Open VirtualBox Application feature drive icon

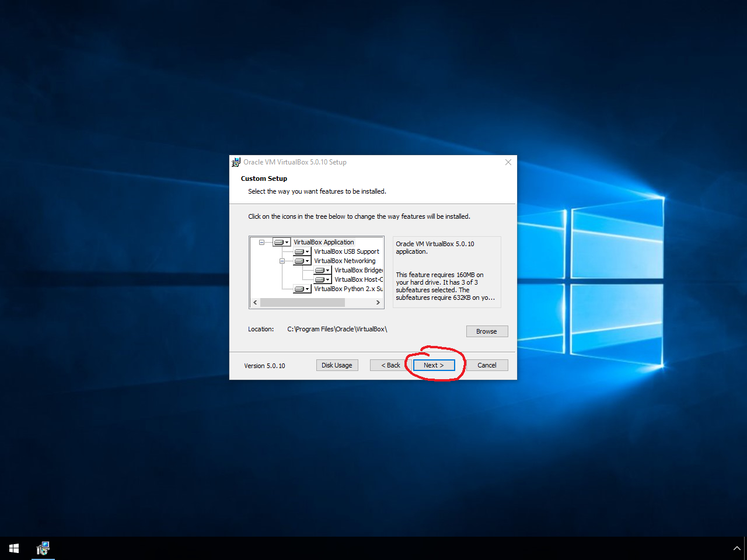281,242
